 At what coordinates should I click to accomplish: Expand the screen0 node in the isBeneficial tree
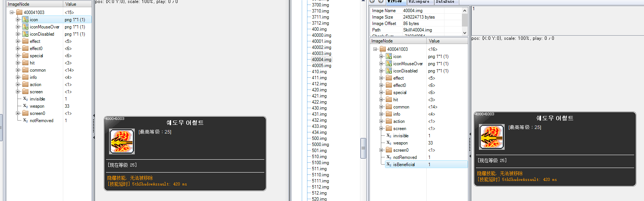tap(381, 150)
